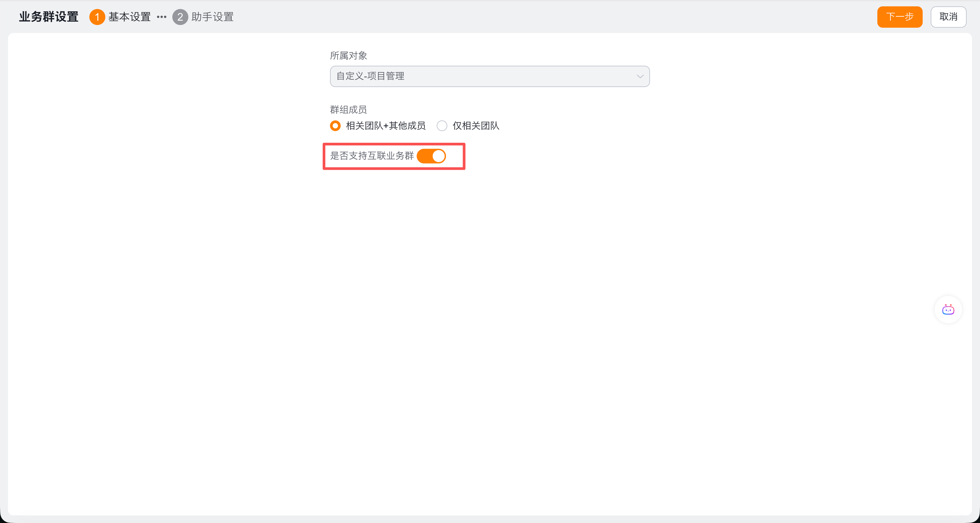Click the 群组成员 field label

pos(348,110)
